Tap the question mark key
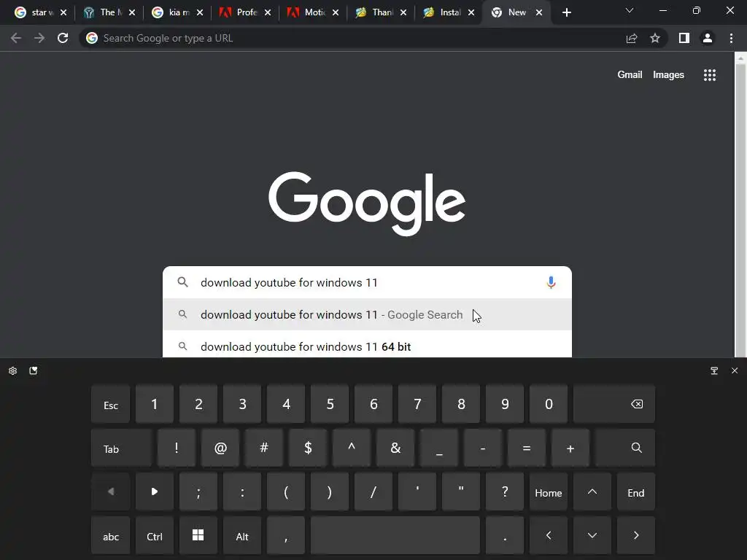Image resolution: width=747 pixels, height=560 pixels. click(505, 492)
